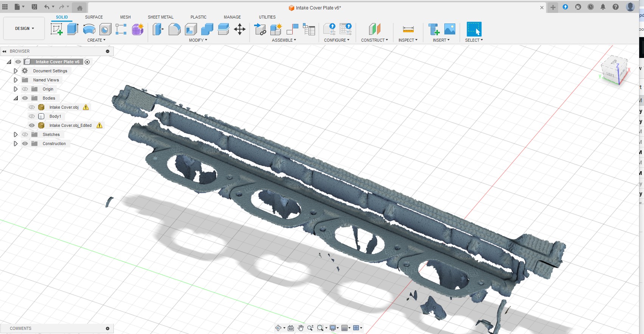Select the Pan hand tool
The width and height of the screenshot is (644, 334).
(301, 328)
